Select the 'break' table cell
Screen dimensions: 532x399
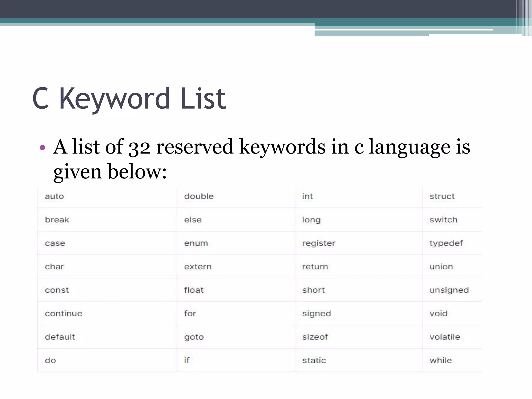pos(57,220)
